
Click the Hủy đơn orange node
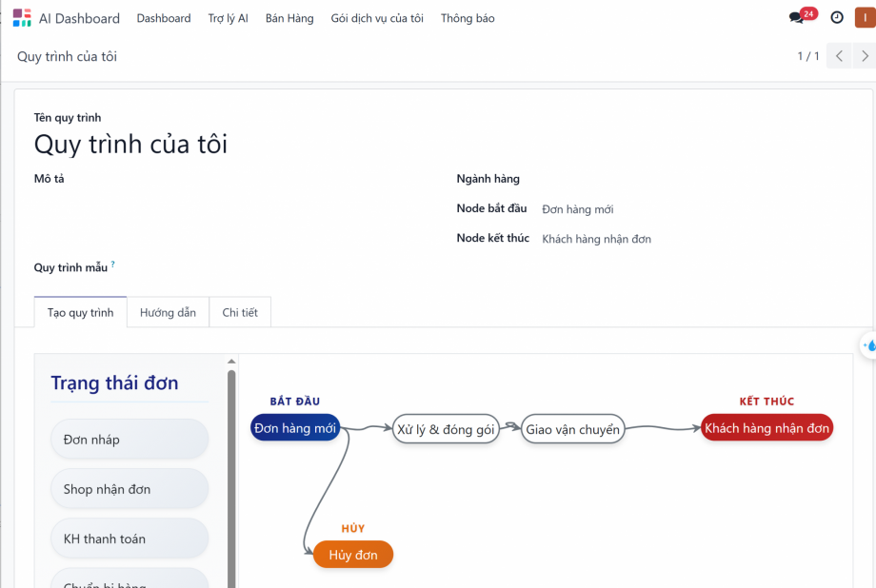[353, 555]
